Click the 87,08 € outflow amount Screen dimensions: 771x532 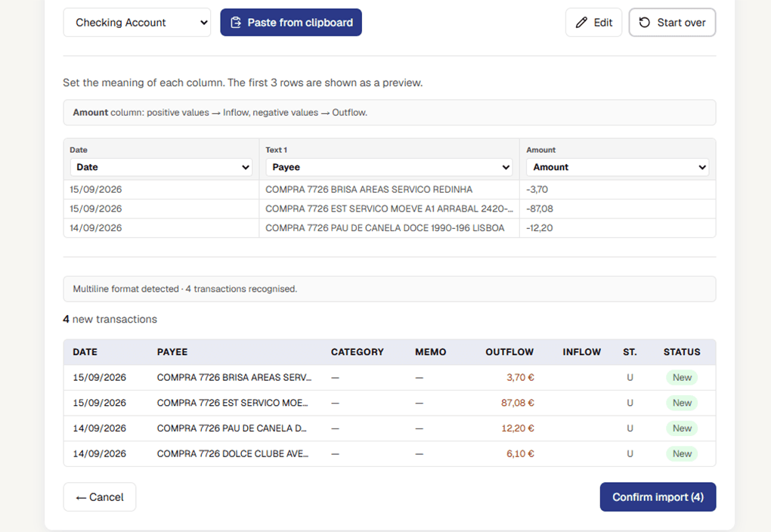(517, 404)
